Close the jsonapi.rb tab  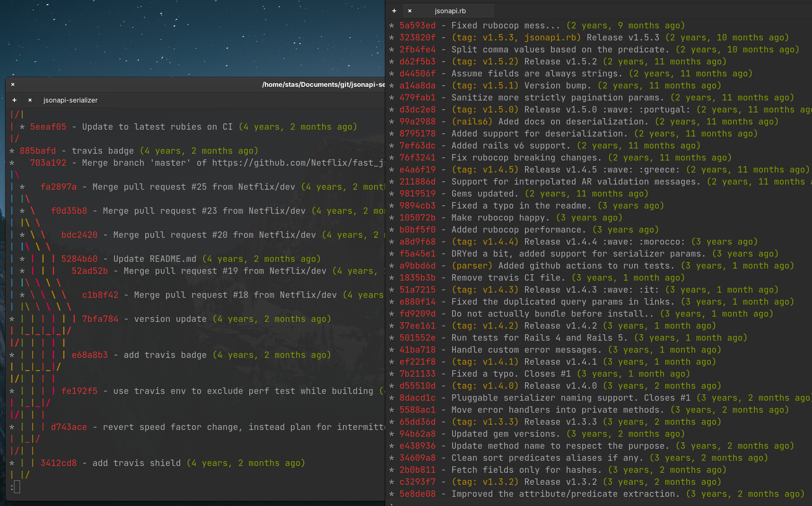coord(410,11)
